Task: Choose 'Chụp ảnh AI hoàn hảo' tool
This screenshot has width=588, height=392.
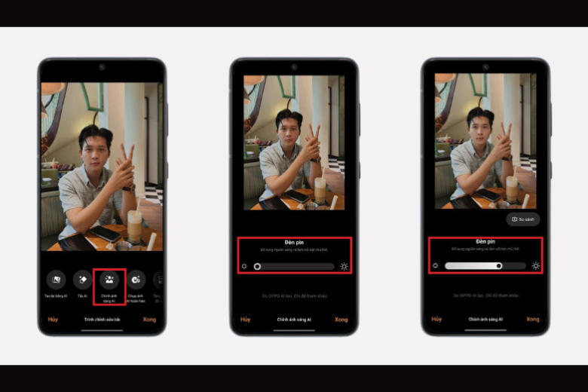Action: pos(136,280)
